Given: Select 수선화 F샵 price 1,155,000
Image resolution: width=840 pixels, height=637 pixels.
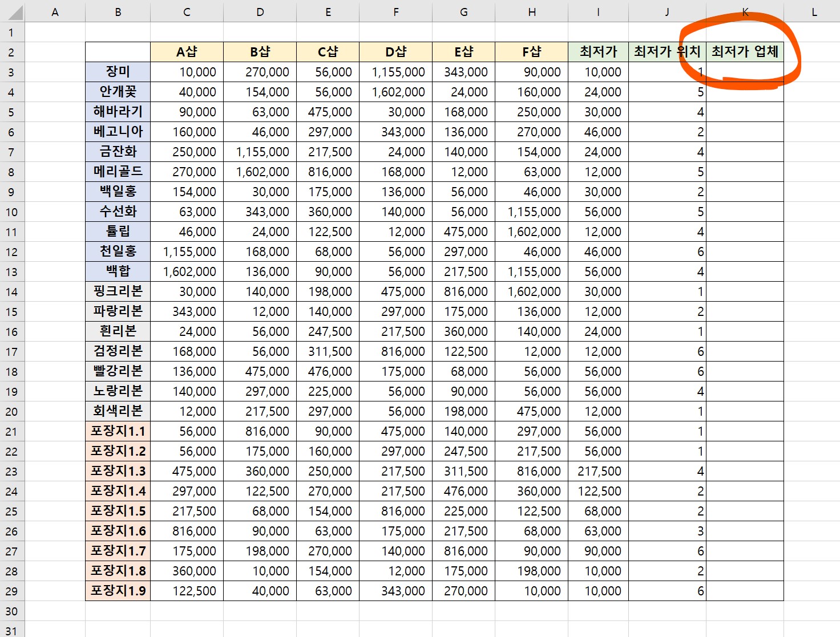Looking at the screenshot, I should click(x=531, y=212).
